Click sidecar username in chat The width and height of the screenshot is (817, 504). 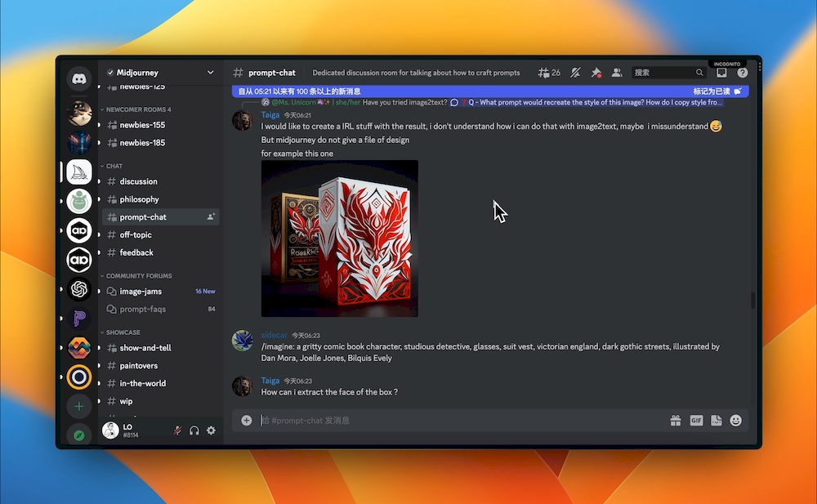tap(274, 335)
